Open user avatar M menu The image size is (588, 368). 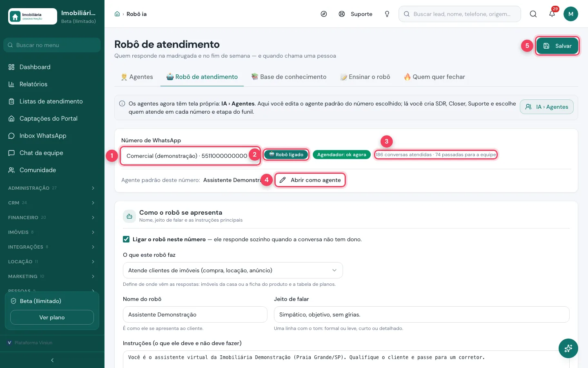coord(571,14)
